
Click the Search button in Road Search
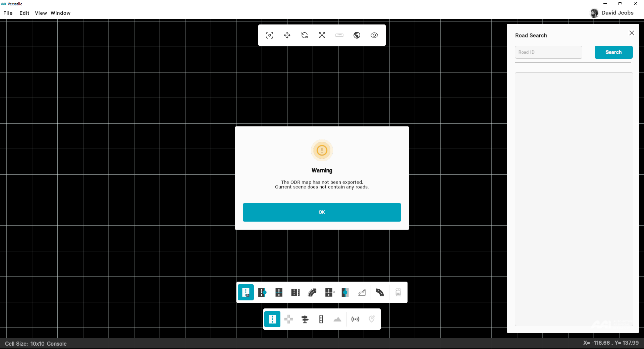tap(613, 52)
